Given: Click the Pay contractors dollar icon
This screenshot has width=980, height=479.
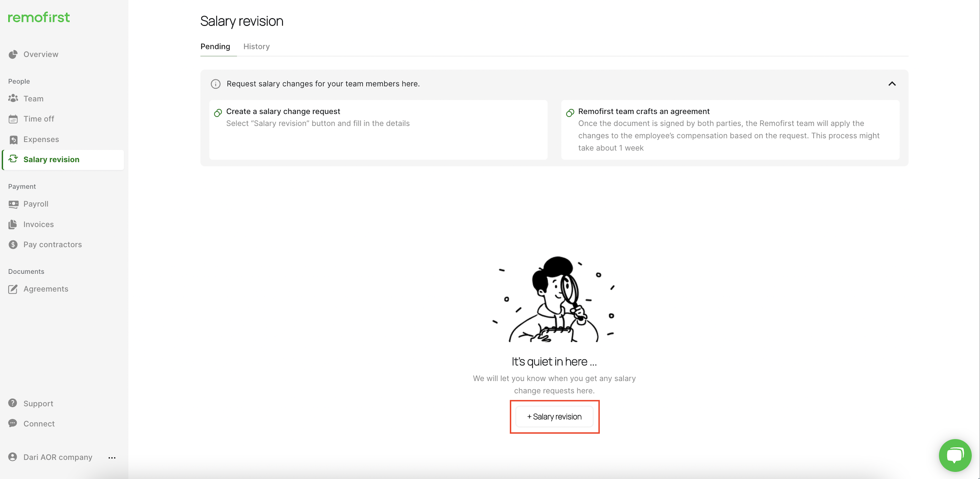Looking at the screenshot, I should tap(13, 245).
